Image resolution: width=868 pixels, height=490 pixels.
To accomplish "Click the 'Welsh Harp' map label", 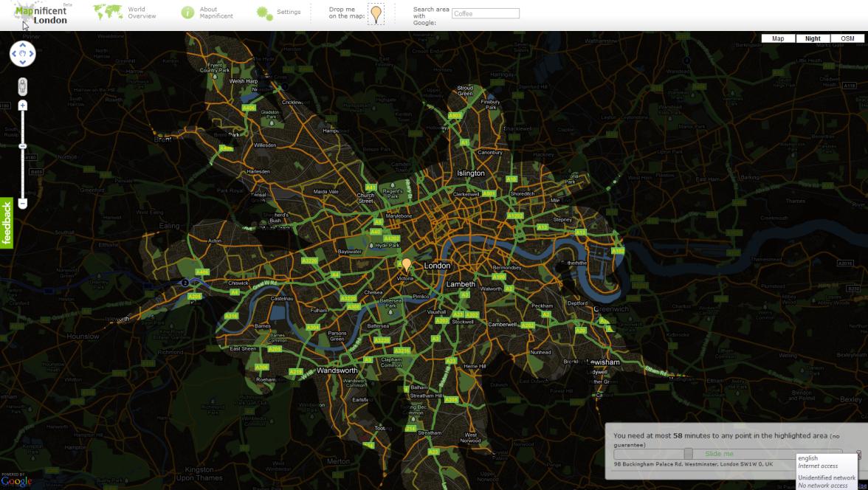I will [244, 81].
